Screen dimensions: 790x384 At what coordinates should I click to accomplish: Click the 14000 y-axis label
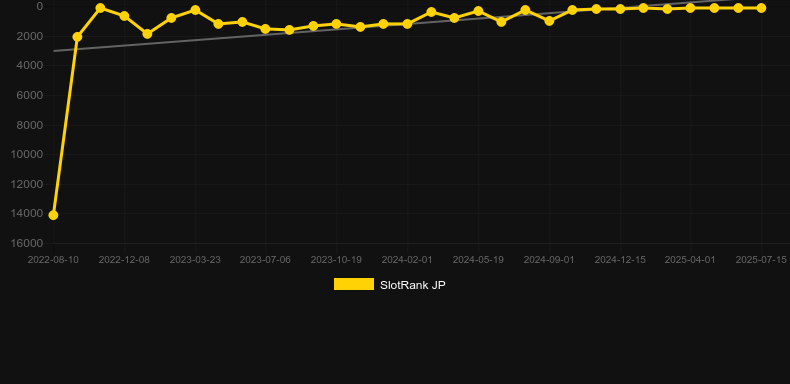27,214
